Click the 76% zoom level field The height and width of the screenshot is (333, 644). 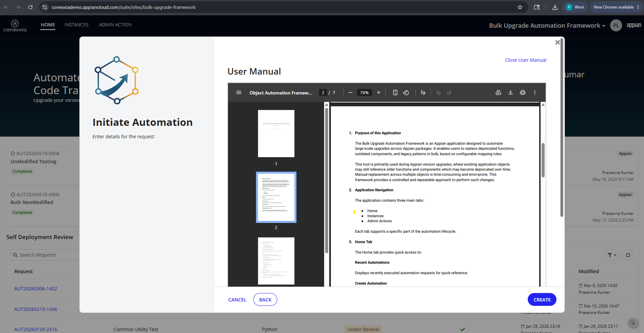[x=364, y=93]
